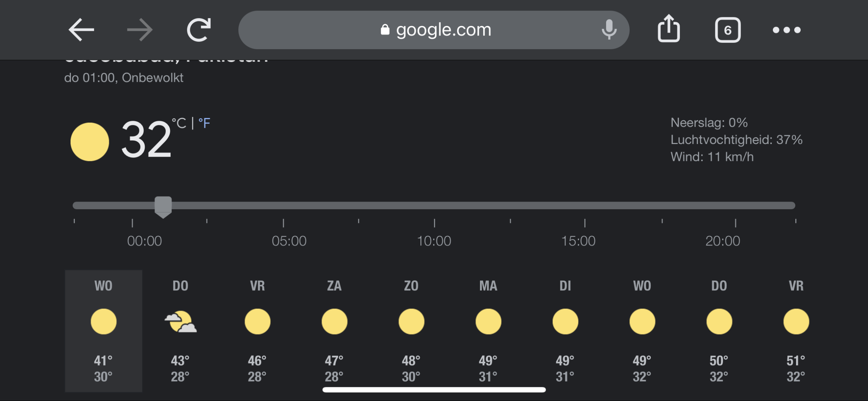Select ZA forecast with 47° high

(335, 331)
